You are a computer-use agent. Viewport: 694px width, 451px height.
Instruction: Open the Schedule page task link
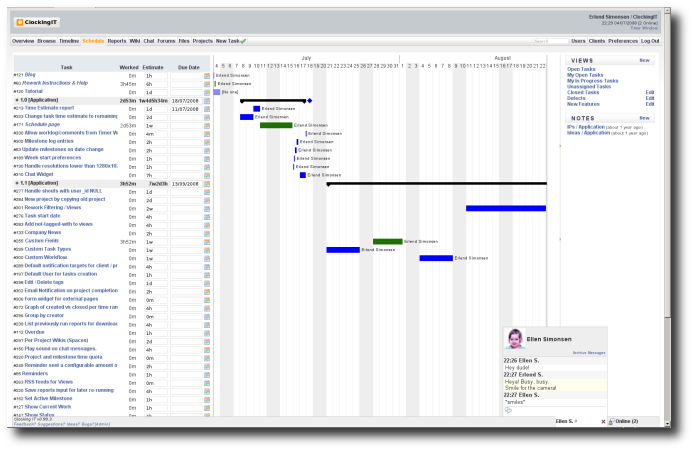click(42, 125)
